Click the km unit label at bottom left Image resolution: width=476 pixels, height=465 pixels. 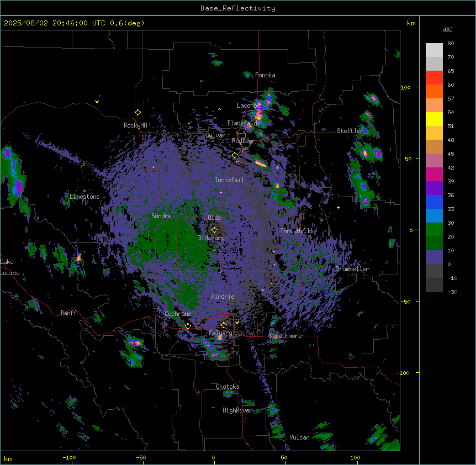coord(8,458)
